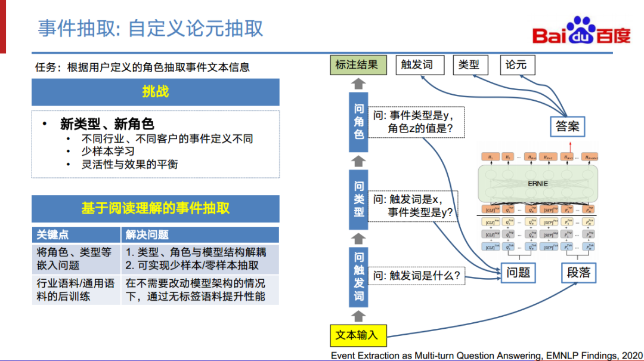The image size is (644, 361).
Task: Select the citation Event Extraction as Multi-turn Question Answering
Action: coord(487,356)
